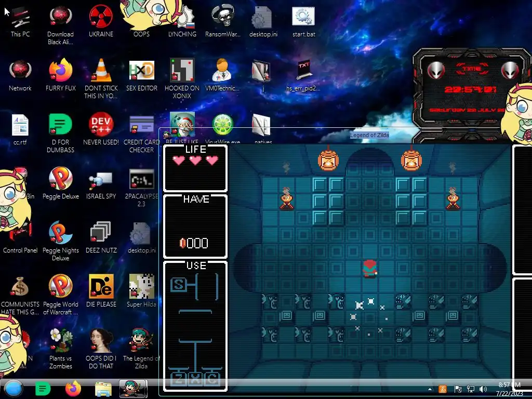Image resolution: width=532 pixels, height=399 pixels.
Task: Open the natives folder icon
Action: (263, 129)
